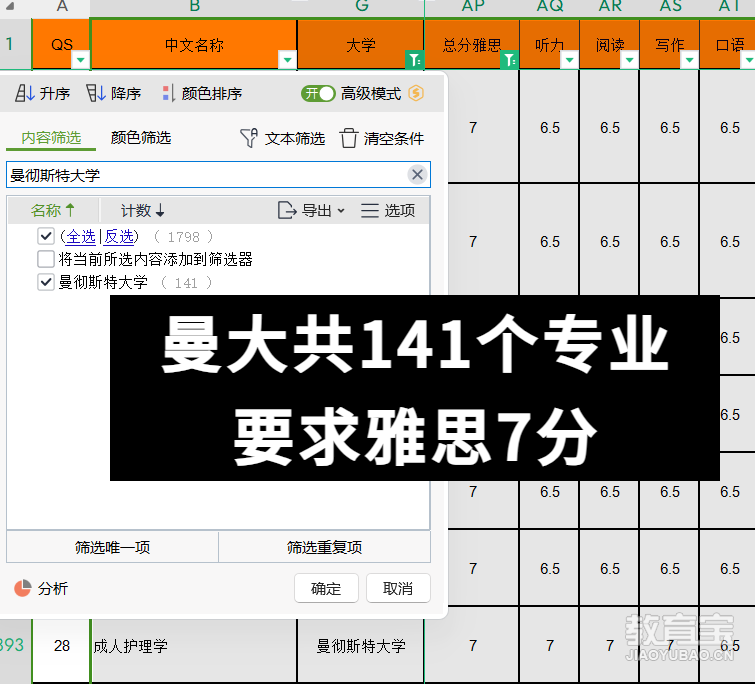Click the 反选 link

(x=119, y=236)
